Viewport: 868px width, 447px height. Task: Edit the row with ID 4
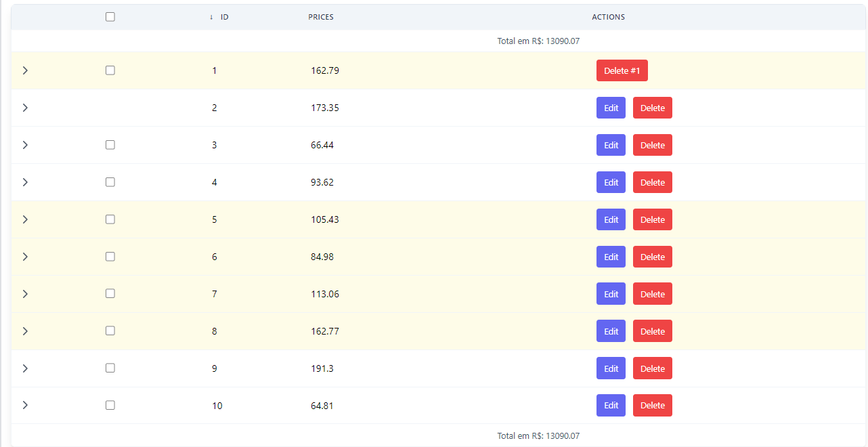[611, 182]
